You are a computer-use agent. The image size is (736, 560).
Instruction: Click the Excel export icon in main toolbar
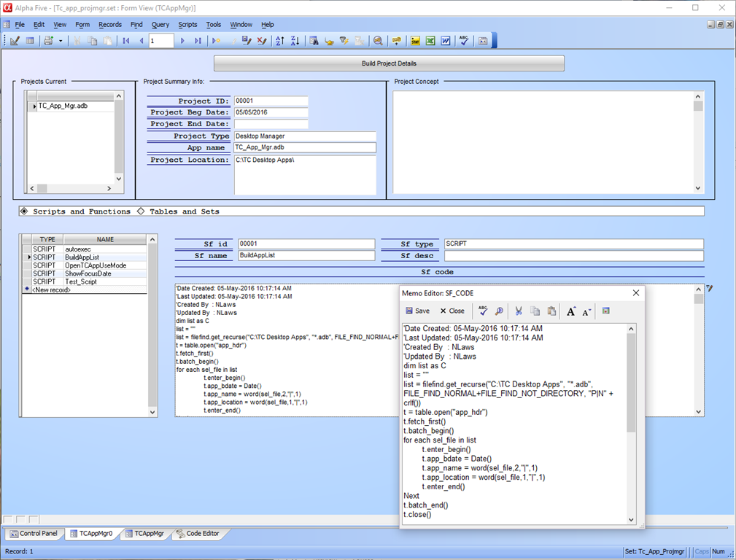(x=430, y=41)
